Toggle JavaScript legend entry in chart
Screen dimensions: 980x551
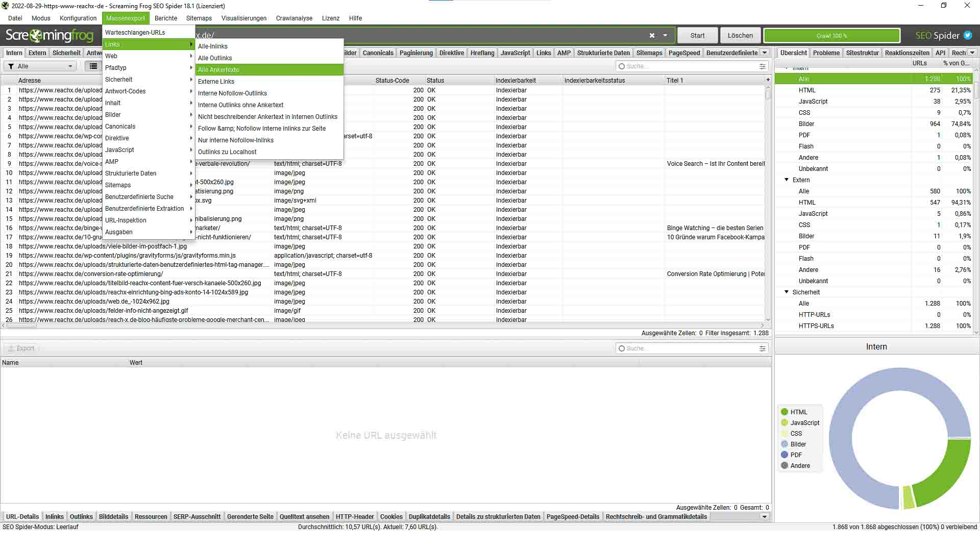[804, 423]
